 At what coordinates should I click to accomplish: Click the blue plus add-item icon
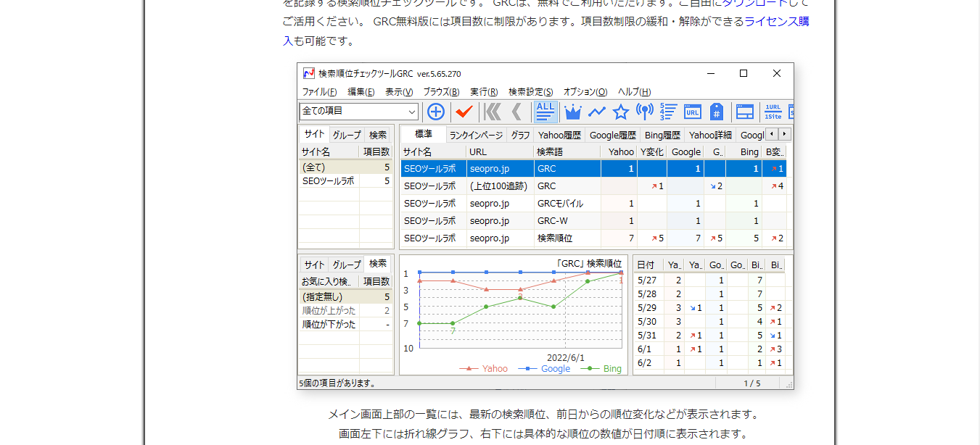click(x=435, y=112)
